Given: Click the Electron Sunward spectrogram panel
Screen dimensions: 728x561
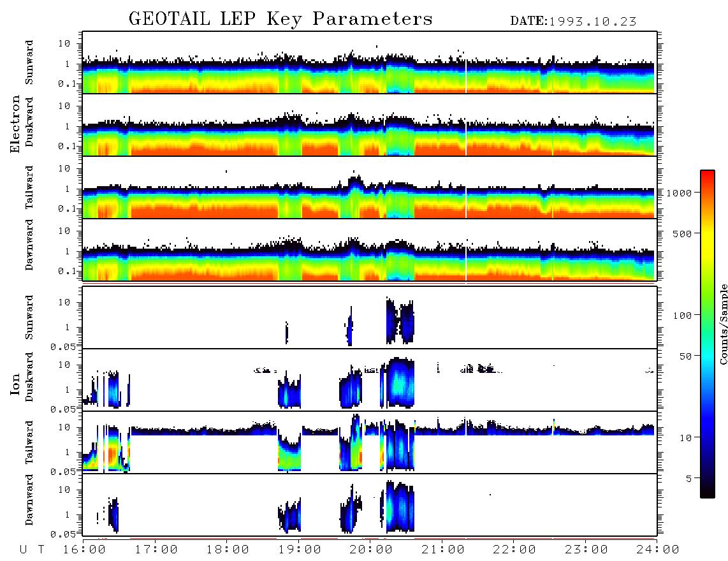Looking at the screenshot, I should [370, 62].
